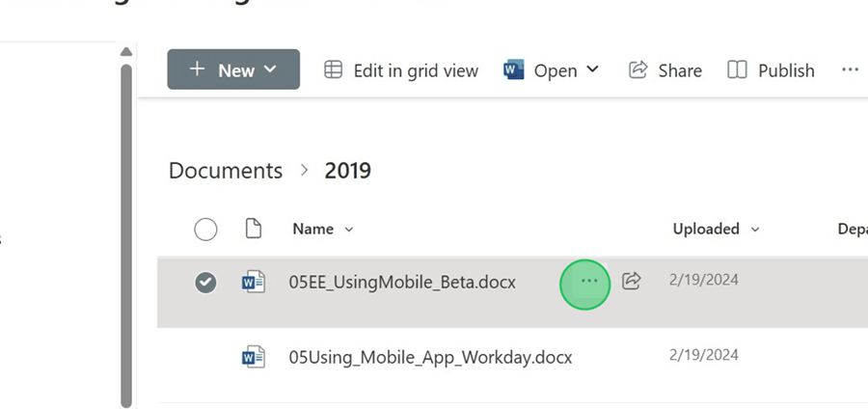Click share icon on the 05EE_UsingMobile_Beta.docx row
This screenshot has height=409, width=868.
click(632, 281)
